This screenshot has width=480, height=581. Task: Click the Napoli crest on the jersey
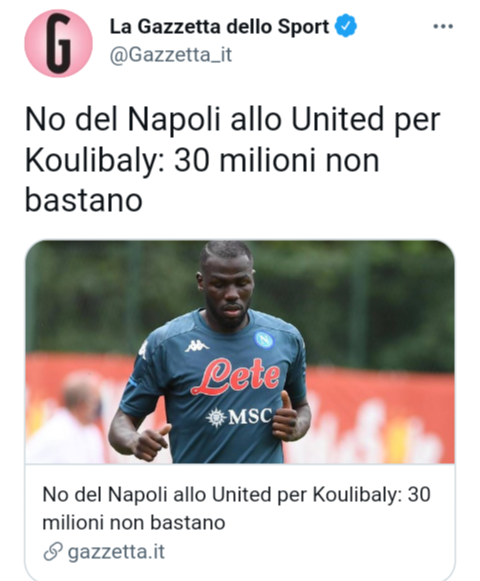point(264,339)
